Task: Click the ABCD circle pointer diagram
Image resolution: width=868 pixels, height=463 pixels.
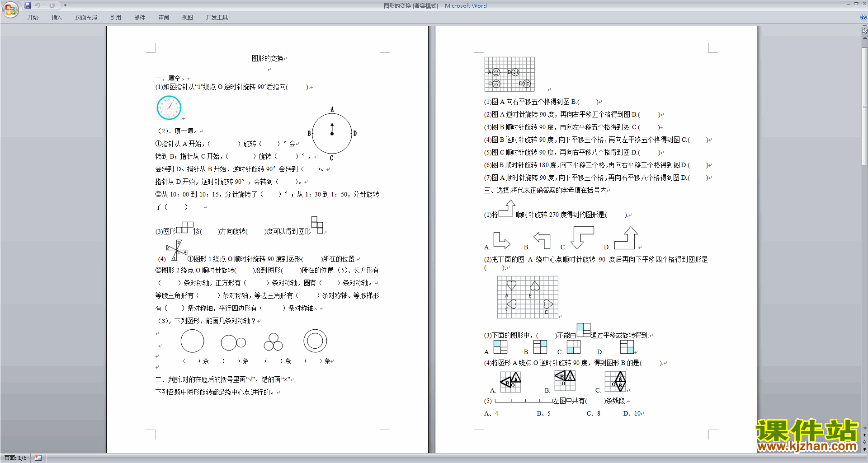Action: point(332,134)
